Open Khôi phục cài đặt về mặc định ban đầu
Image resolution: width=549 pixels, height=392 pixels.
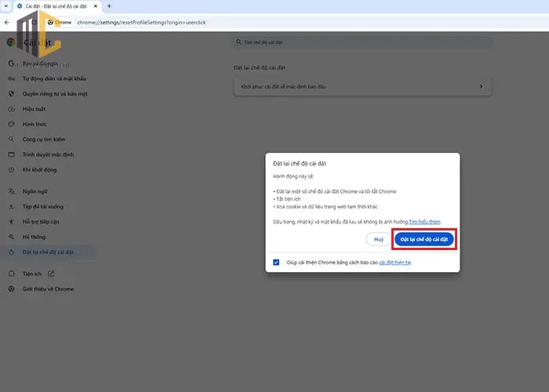click(x=362, y=86)
